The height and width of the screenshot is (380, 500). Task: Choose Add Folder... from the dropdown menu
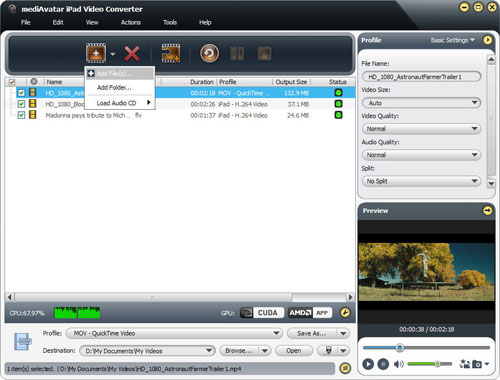(x=114, y=88)
